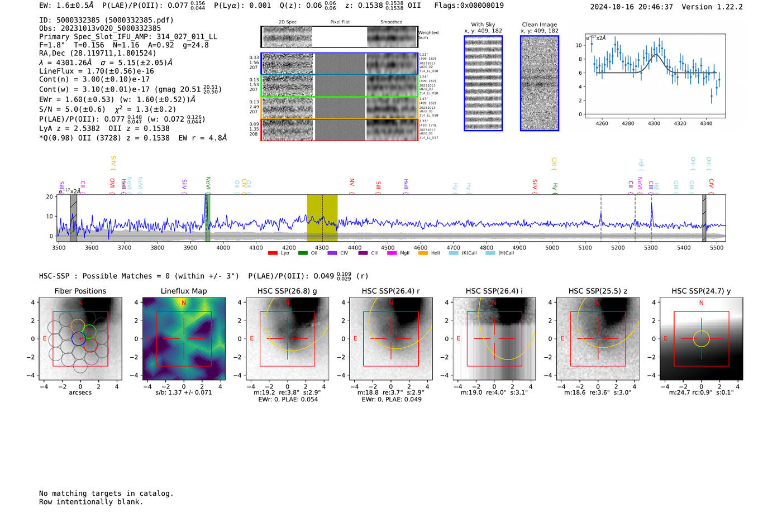The height and width of the screenshot is (532, 782).
Task: Click the green NeVI line label
Action: pyautogui.click(x=208, y=184)
